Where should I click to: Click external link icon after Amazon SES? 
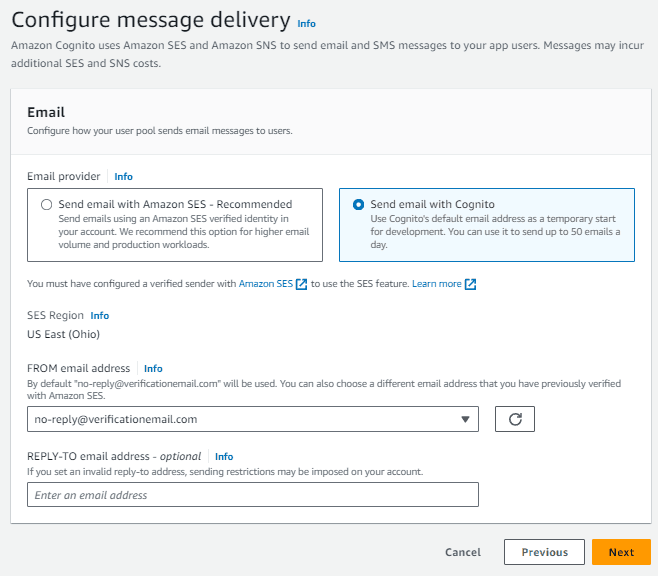pos(301,284)
